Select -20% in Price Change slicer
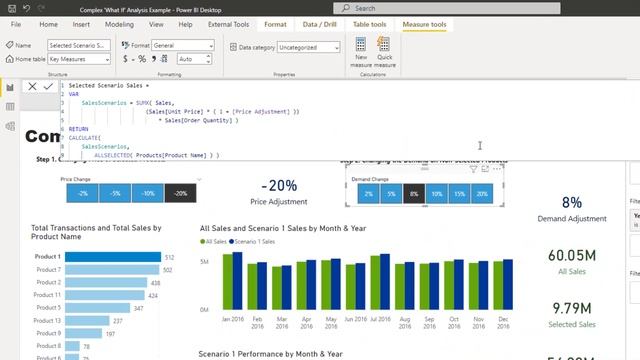The width and height of the screenshot is (640, 360). [180, 193]
